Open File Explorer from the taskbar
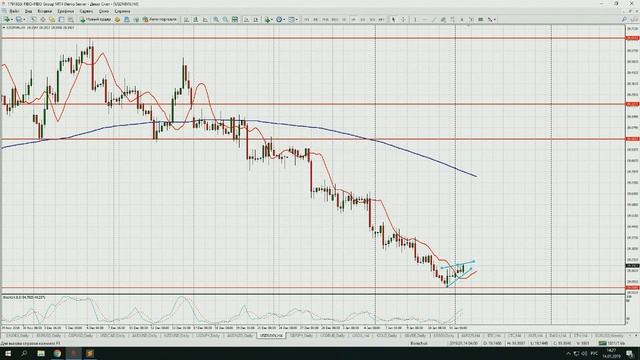The width and height of the screenshot is (640, 360). click(x=41, y=353)
